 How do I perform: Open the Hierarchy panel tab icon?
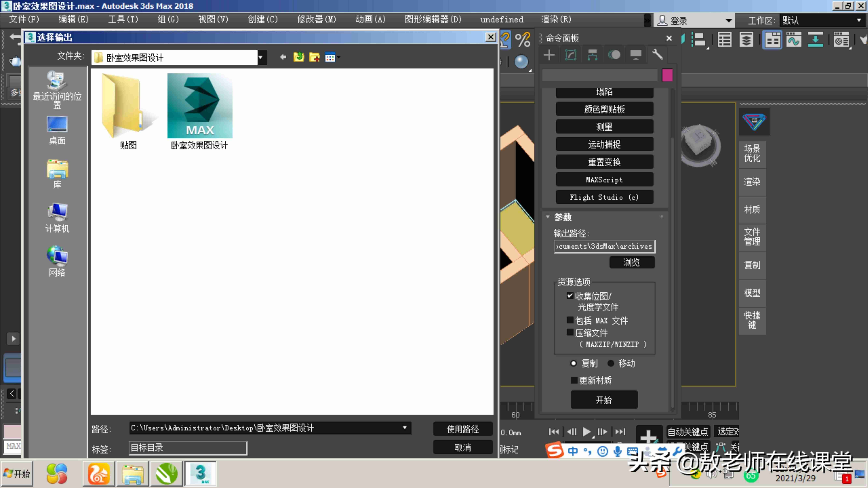tap(592, 54)
